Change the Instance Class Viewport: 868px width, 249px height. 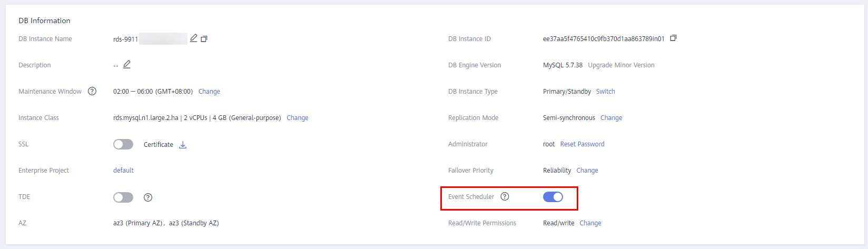click(x=298, y=118)
